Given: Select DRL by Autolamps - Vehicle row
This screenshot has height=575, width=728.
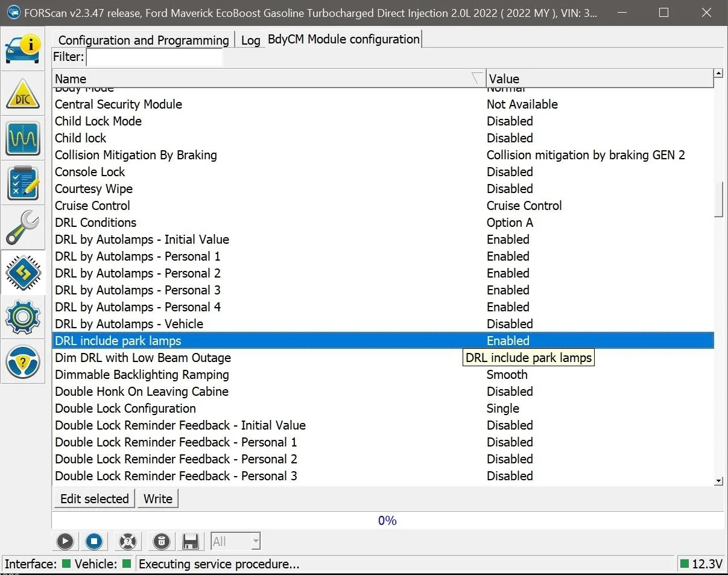Looking at the screenshot, I should 383,324.
